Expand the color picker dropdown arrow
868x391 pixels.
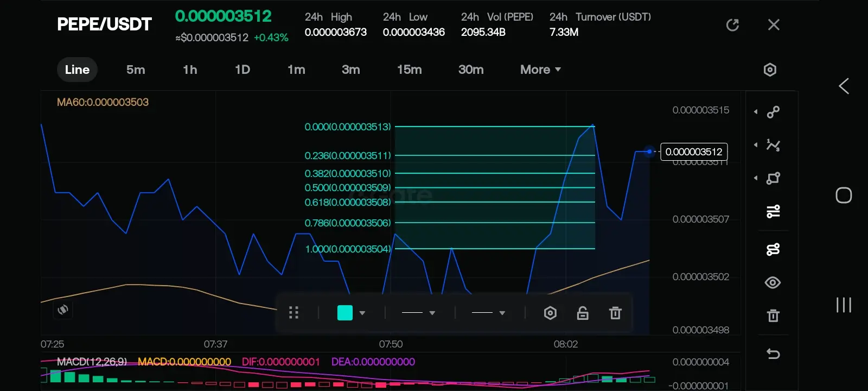tap(362, 313)
